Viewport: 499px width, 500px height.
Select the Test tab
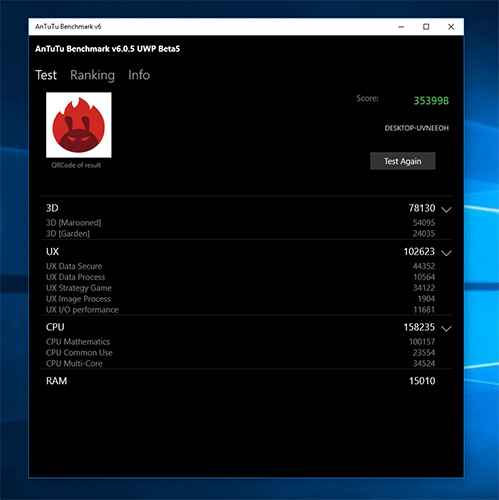coord(46,75)
